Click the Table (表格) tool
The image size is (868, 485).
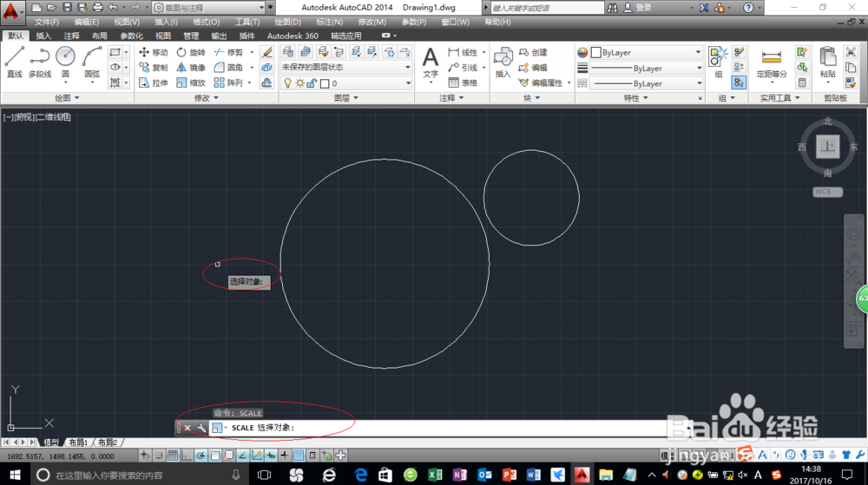pyautogui.click(x=463, y=82)
